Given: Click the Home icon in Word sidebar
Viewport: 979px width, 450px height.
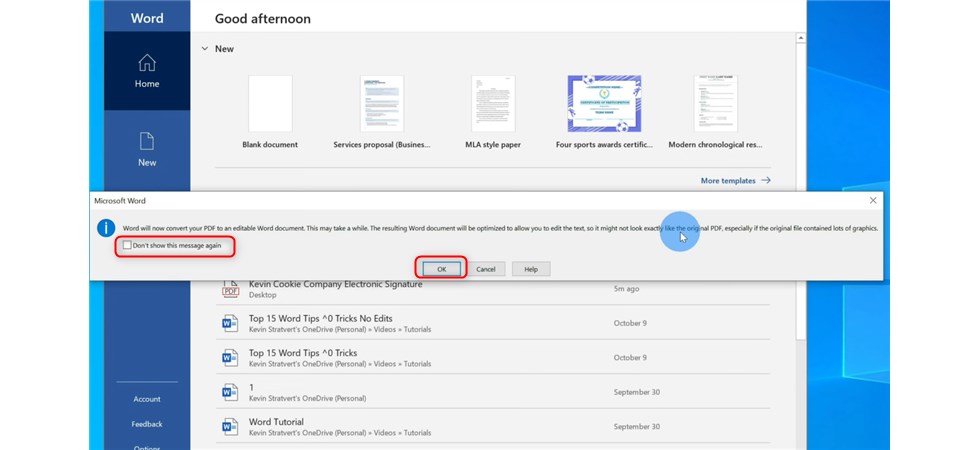Looking at the screenshot, I should point(147,63).
